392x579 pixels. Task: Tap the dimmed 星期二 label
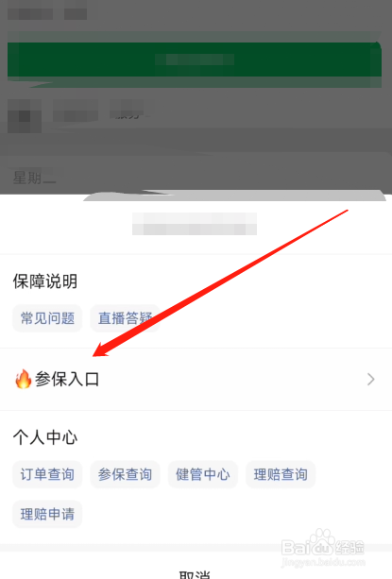click(34, 178)
